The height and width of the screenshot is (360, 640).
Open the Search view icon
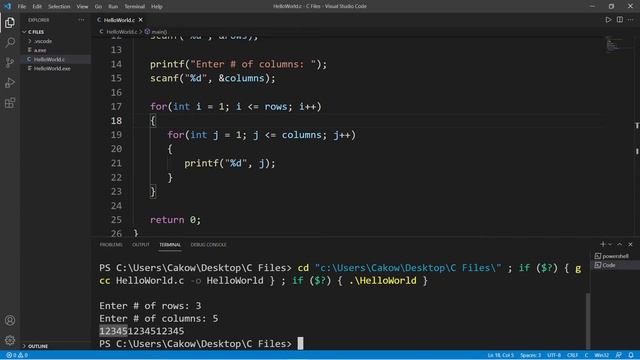10,42
